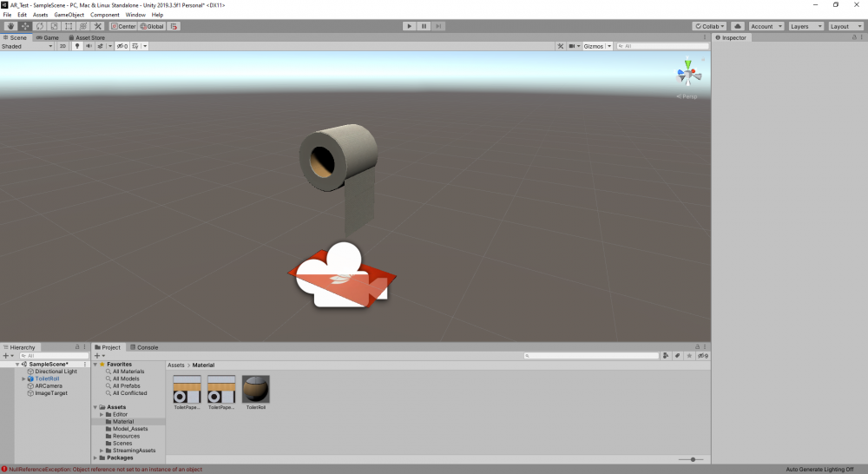Screen dimensions: 868x474
Task: Click the cloud services icon
Action: (x=737, y=26)
